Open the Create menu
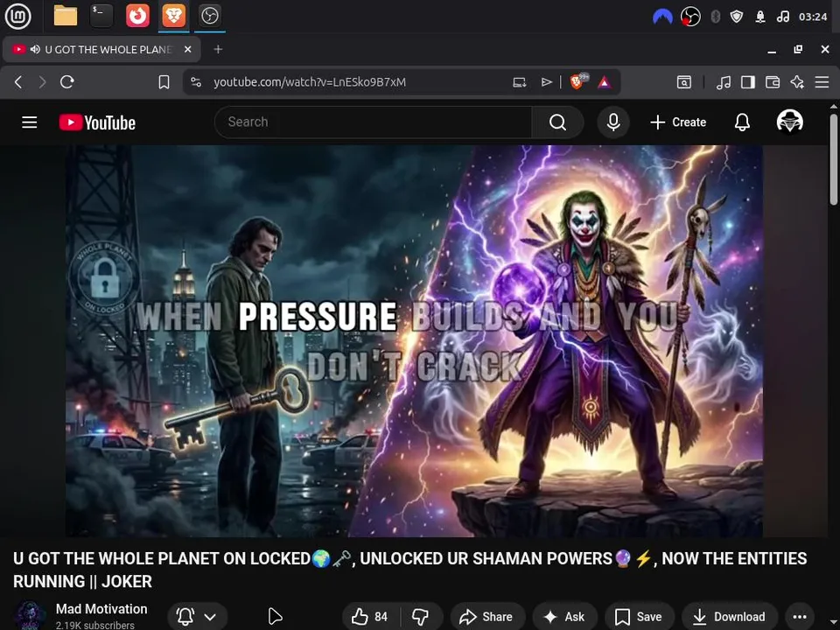Image resolution: width=840 pixels, height=630 pixels. point(678,122)
